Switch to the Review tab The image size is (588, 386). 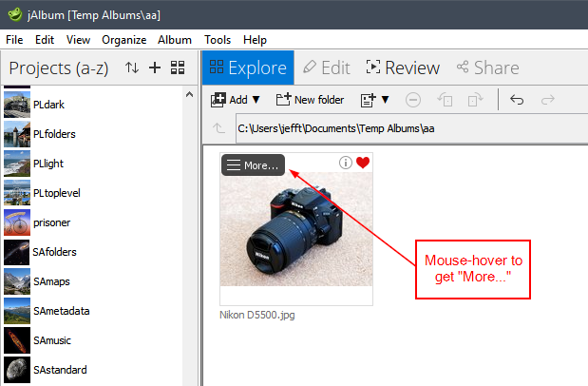403,68
